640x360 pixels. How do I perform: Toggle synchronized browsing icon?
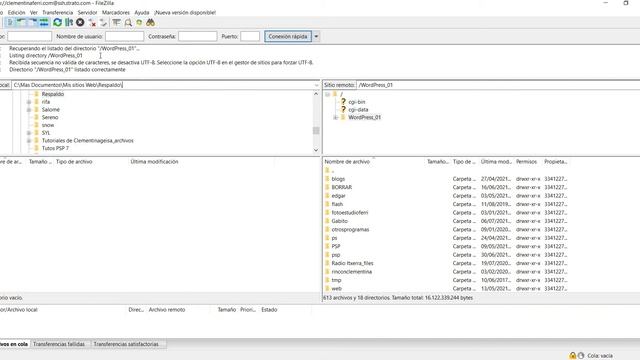tap(139, 23)
